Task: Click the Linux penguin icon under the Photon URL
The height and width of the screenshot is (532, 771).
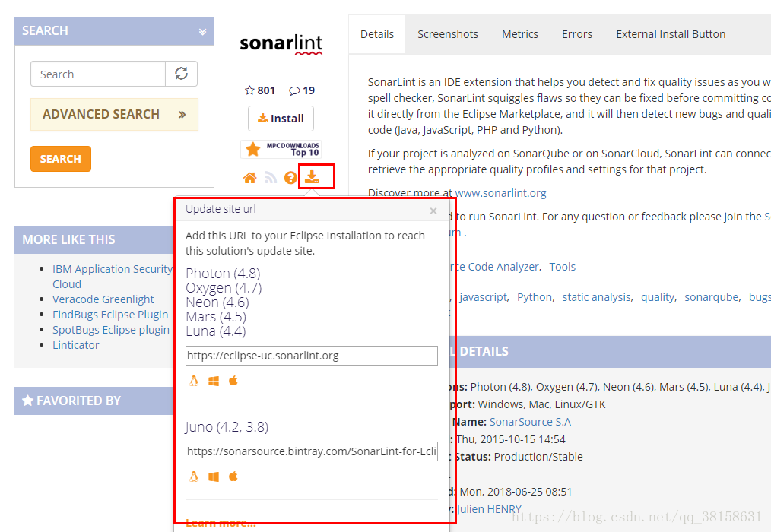Action: pos(193,381)
